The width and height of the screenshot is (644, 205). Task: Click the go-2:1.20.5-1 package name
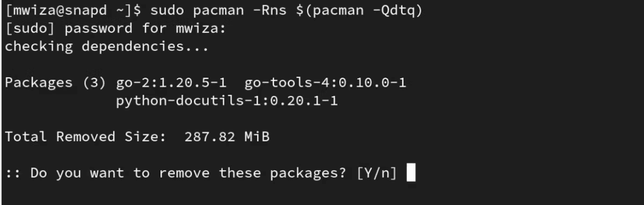point(171,83)
